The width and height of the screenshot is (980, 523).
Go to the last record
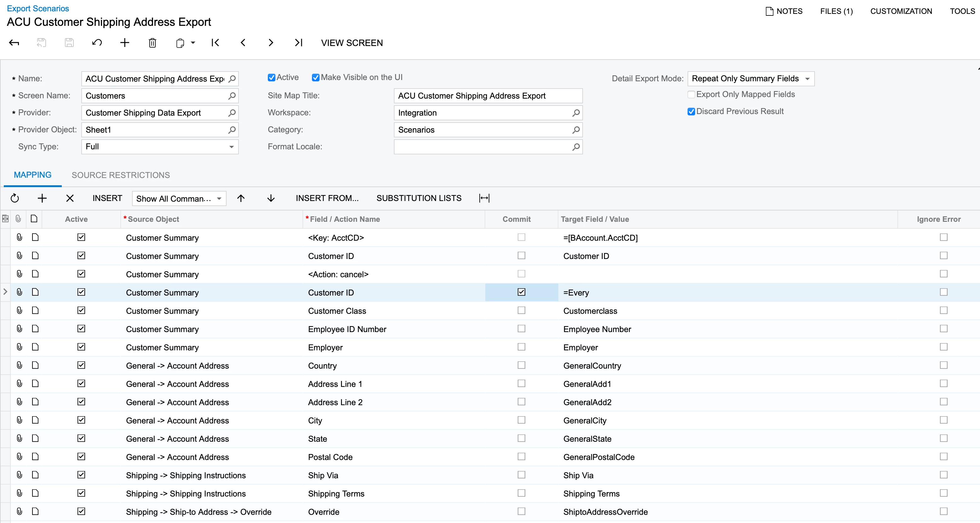tap(299, 43)
